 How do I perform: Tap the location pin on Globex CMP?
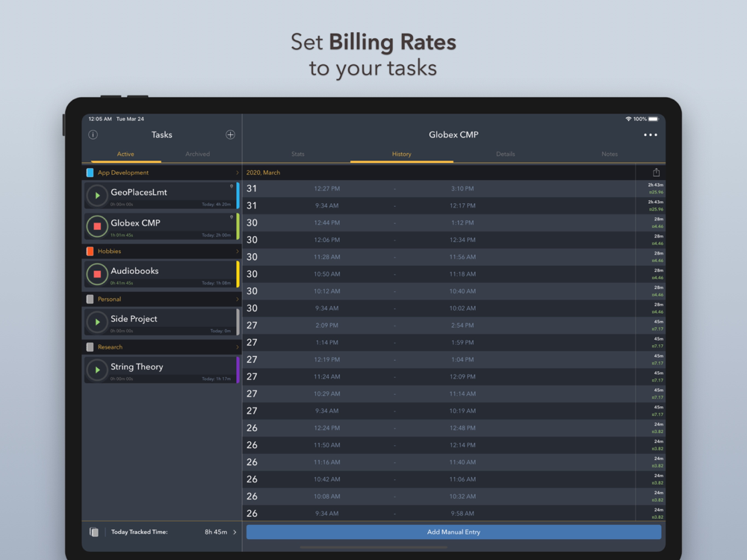[232, 217]
